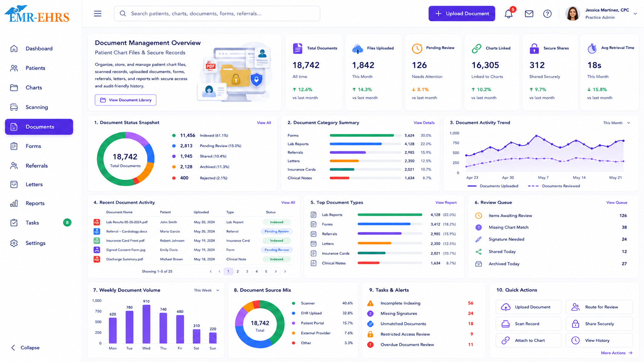Jump to last page in pagination
This screenshot has height=362, width=644.
(x=285, y=272)
